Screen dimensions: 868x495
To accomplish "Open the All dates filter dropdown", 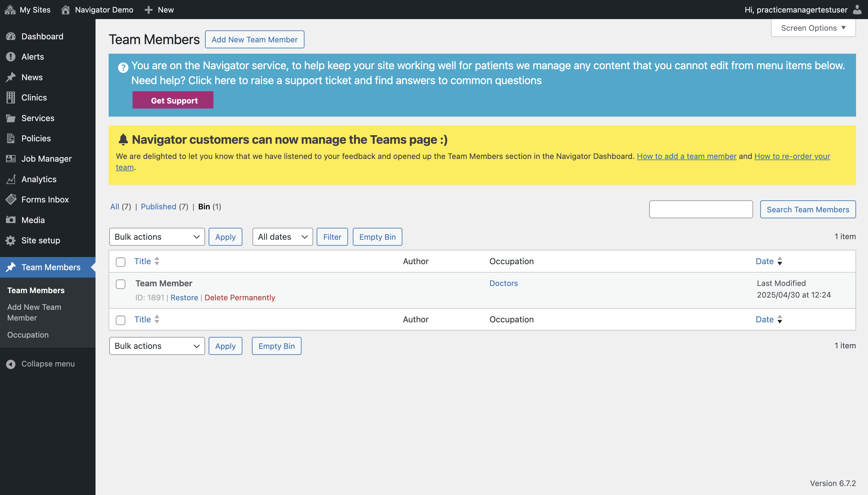I will point(282,237).
